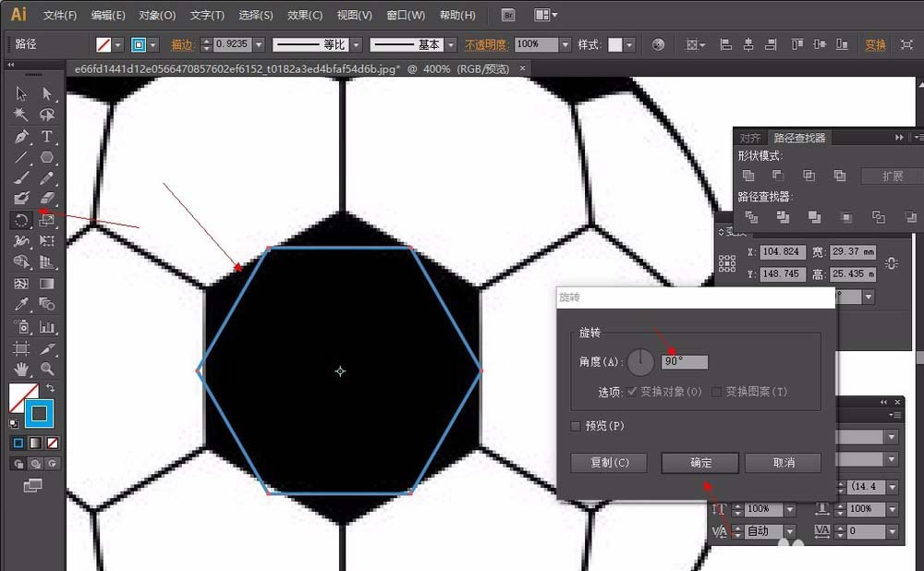
Task: Select the Pen tool
Action: click(21, 137)
